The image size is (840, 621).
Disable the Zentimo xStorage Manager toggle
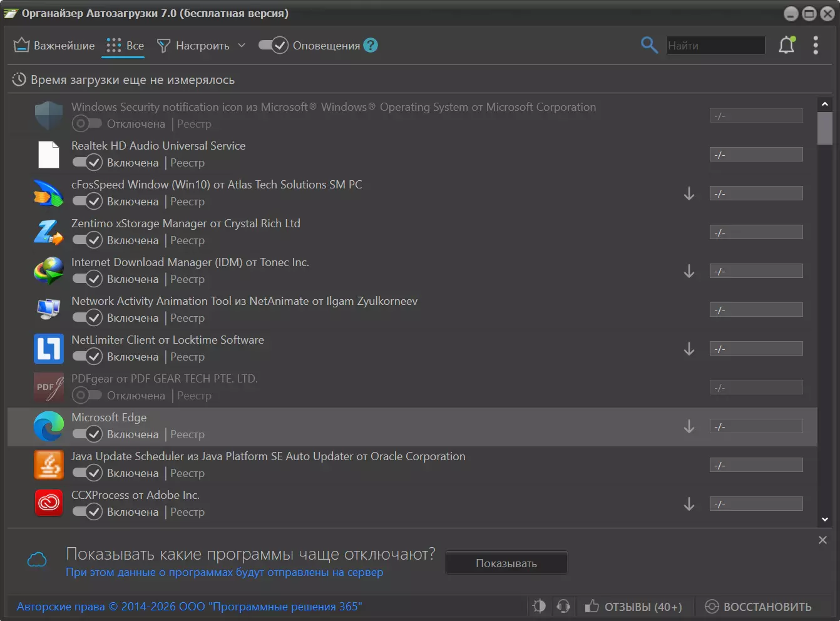[87, 240]
